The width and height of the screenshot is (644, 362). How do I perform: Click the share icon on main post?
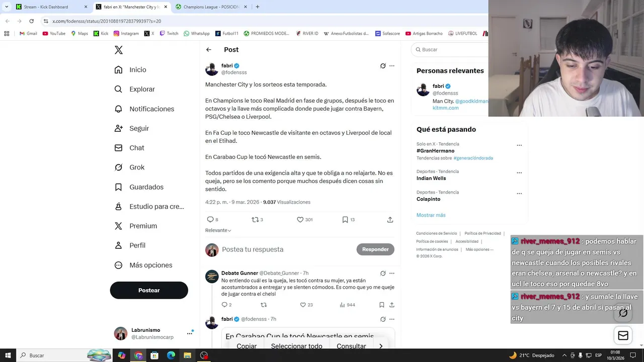(x=390, y=220)
